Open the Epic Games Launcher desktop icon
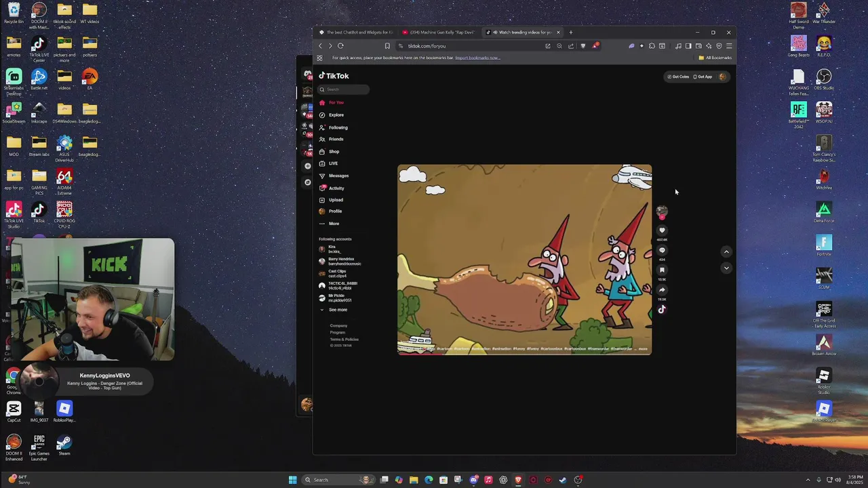The image size is (868, 488). (x=39, y=447)
